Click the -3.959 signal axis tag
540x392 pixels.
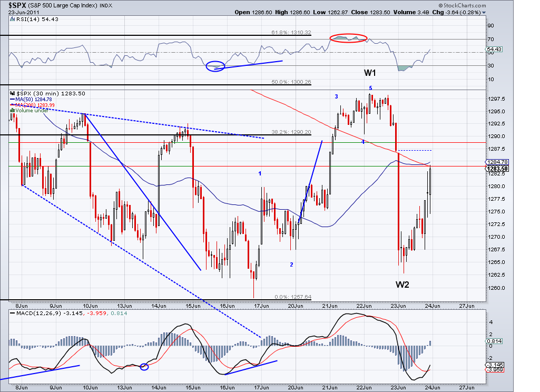pyautogui.click(x=495, y=370)
